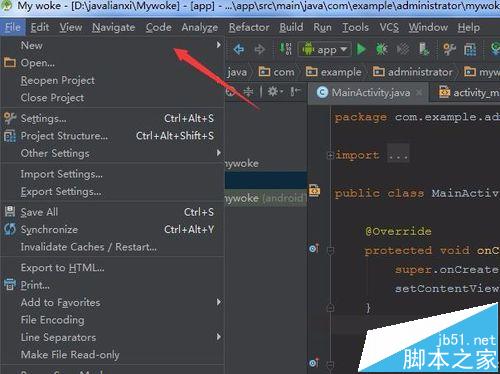Expand Add to Favorites submenu arrow

point(219,302)
